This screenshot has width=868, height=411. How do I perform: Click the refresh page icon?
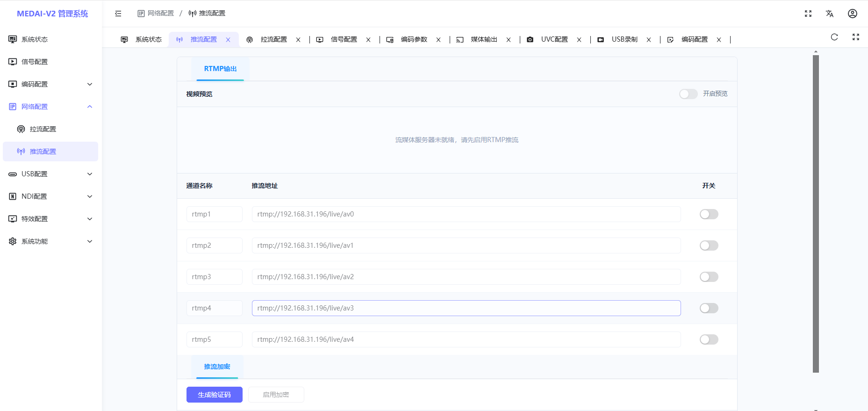pos(834,37)
